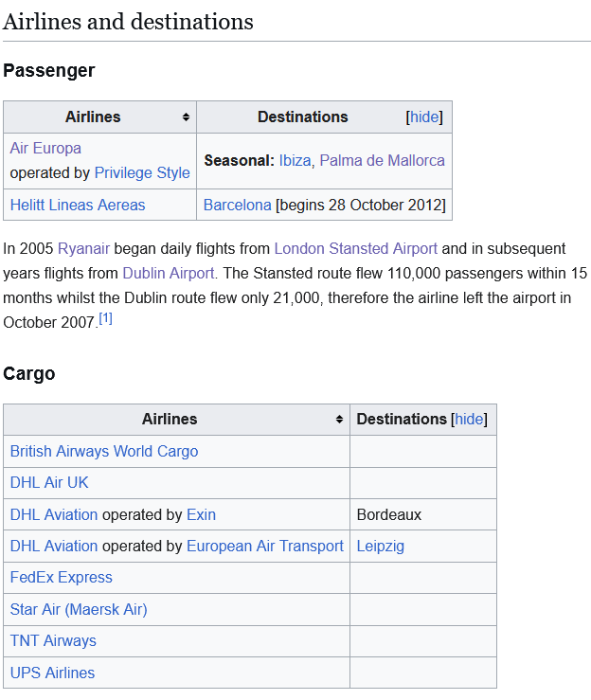The width and height of the screenshot is (591, 700).
Task: Click the Exin operator link
Action: [x=201, y=514]
